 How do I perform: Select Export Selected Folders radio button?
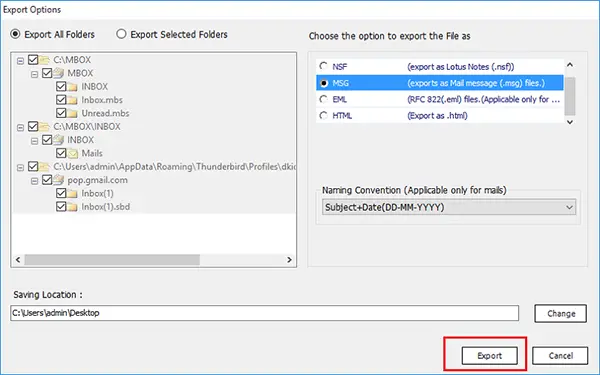[x=121, y=34]
